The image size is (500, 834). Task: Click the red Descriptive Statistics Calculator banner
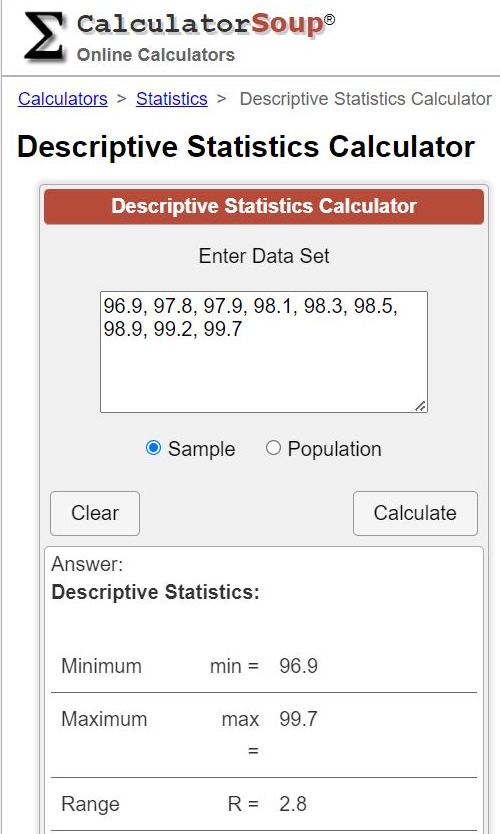pos(264,206)
